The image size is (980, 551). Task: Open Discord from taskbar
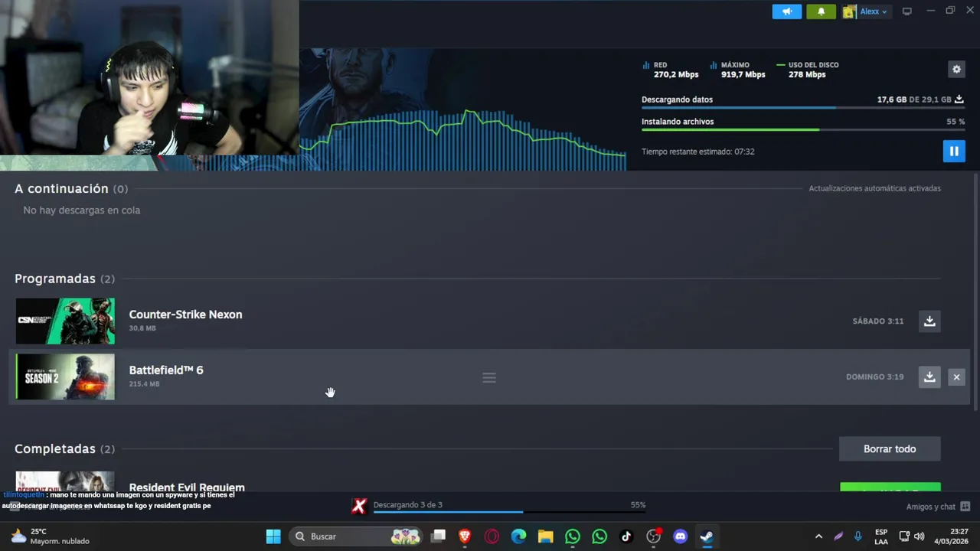(x=680, y=536)
